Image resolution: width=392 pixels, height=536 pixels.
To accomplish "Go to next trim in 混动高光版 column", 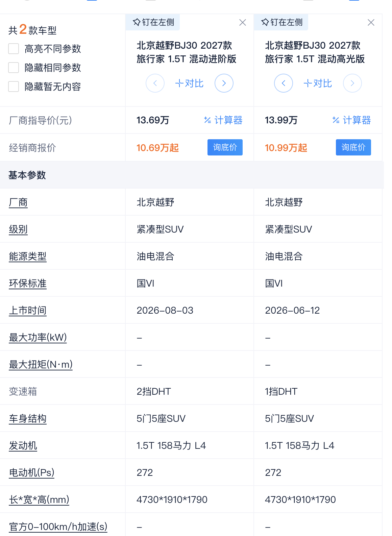I will (352, 83).
